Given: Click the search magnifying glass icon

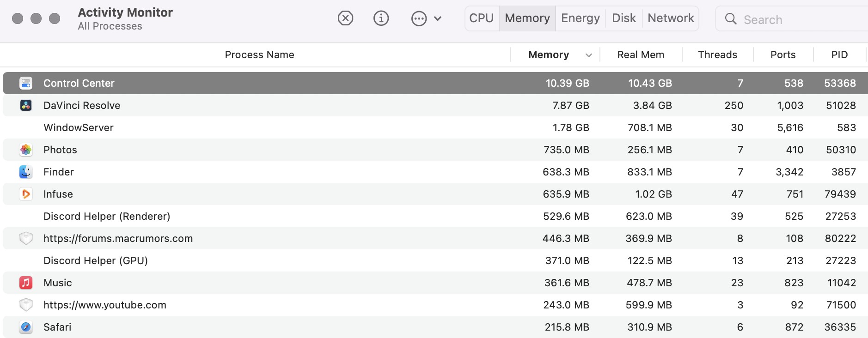Looking at the screenshot, I should coord(731,19).
